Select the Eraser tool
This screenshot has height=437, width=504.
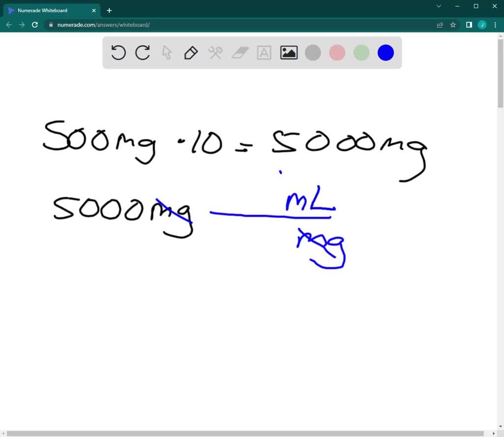[240, 53]
